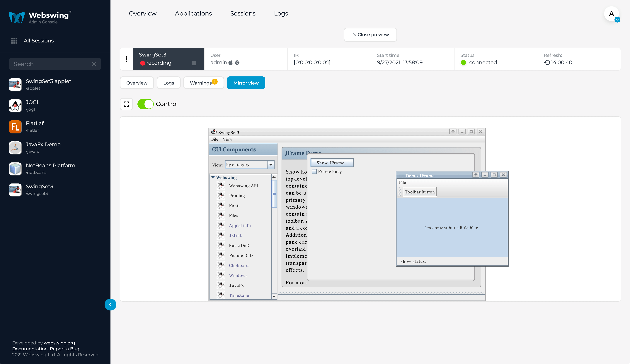Click the Files demo icon

[221, 216]
